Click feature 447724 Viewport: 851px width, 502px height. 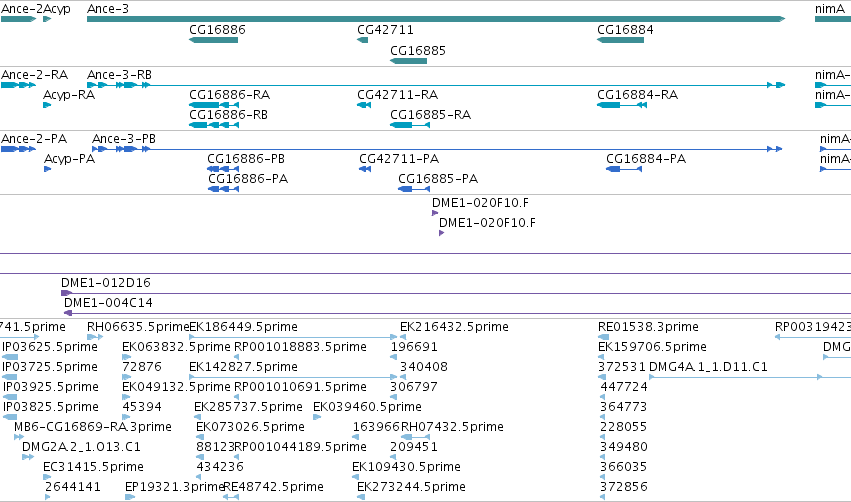tap(604, 397)
